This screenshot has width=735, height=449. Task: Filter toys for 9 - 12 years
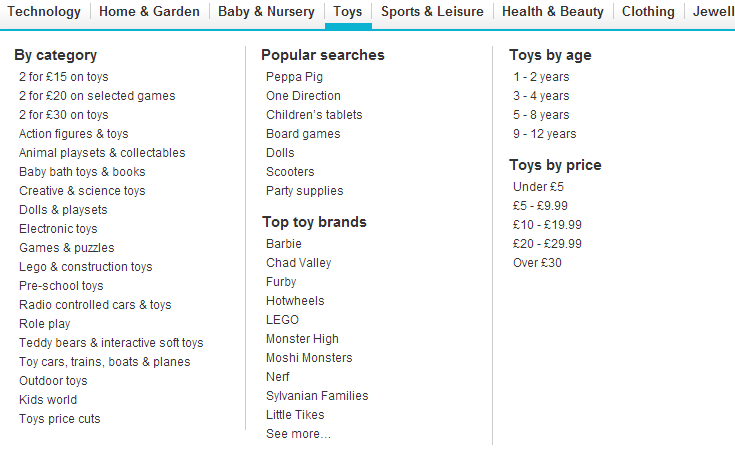(545, 134)
